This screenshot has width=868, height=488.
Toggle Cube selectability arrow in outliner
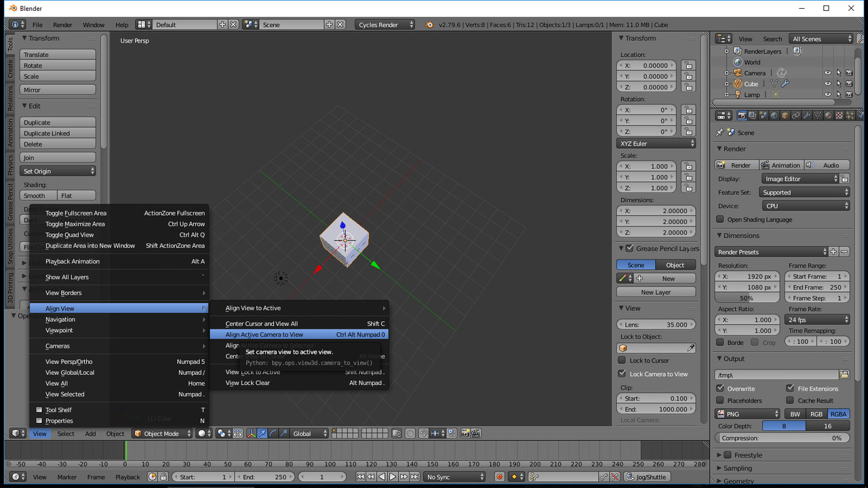tap(838, 83)
